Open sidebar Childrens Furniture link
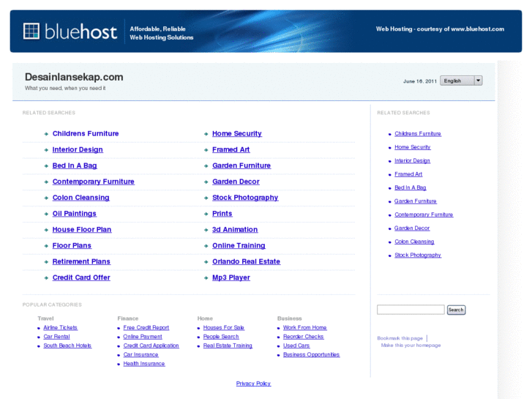This screenshot has height=399, width=532. click(x=418, y=133)
